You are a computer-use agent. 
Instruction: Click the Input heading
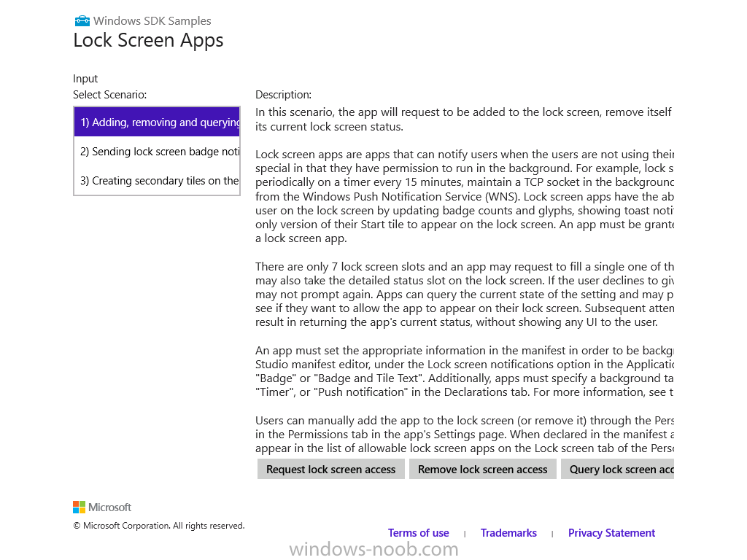[x=85, y=79]
